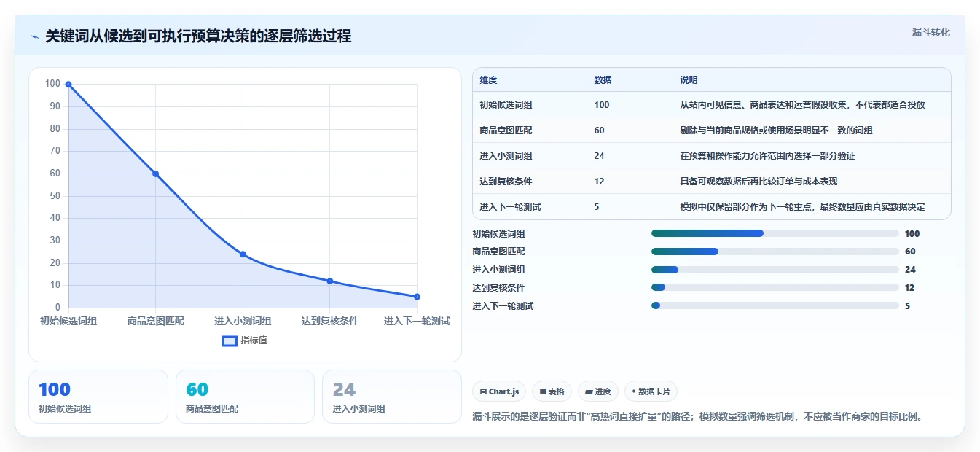980x452 pixels.
Task: Click the y-axis tick label 80
Action: (55, 129)
